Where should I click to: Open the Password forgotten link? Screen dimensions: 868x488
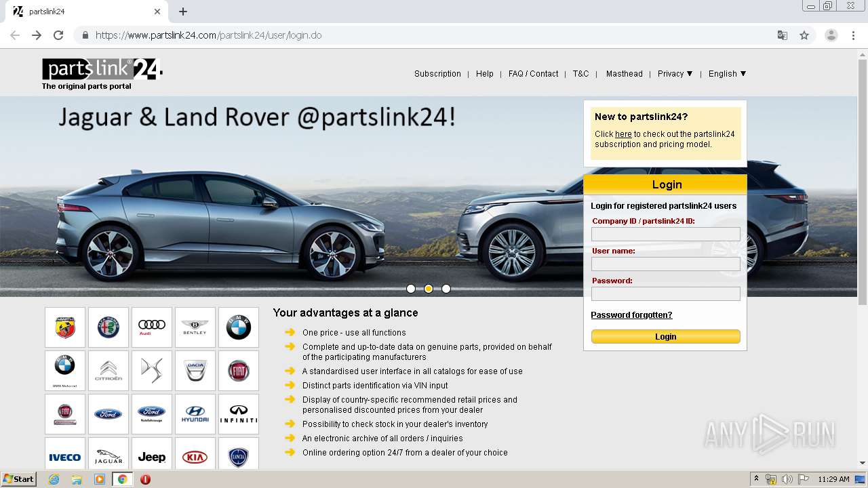click(631, 315)
